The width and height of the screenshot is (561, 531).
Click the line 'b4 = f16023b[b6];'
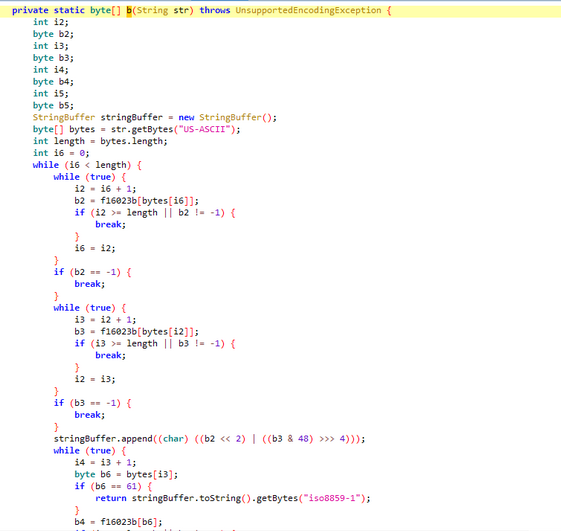118,522
